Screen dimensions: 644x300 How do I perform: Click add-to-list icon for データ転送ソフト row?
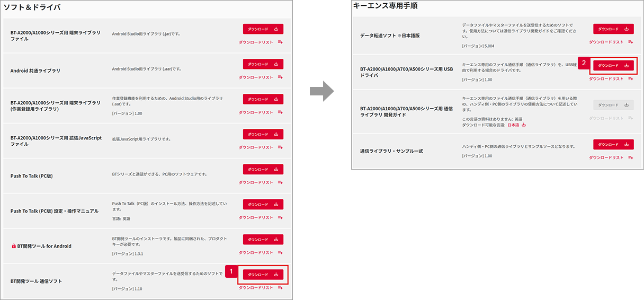pos(630,42)
